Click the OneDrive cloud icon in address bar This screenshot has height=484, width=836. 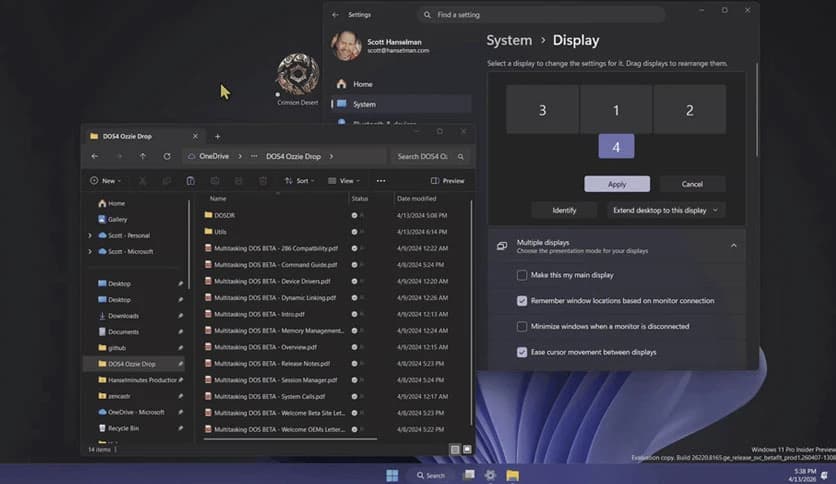[x=191, y=156]
